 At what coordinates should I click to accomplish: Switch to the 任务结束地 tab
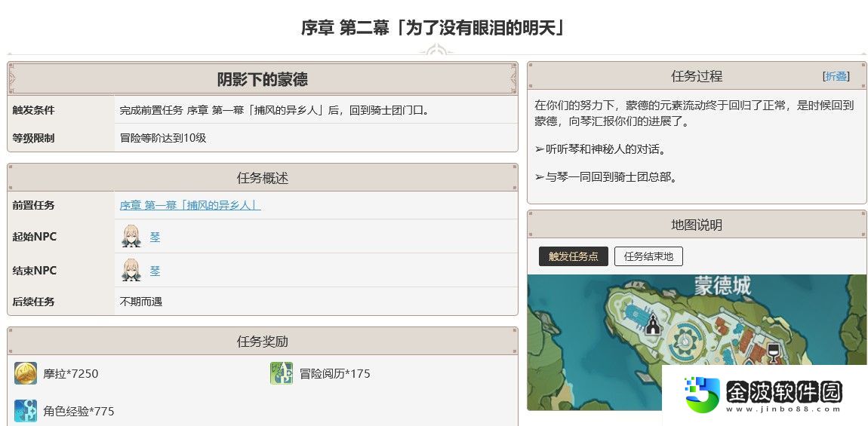click(648, 256)
